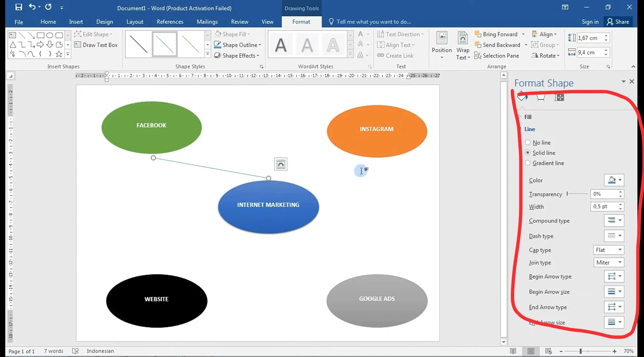The width and height of the screenshot is (644, 357).
Task: Select the Solid line radio button
Action: (x=528, y=153)
